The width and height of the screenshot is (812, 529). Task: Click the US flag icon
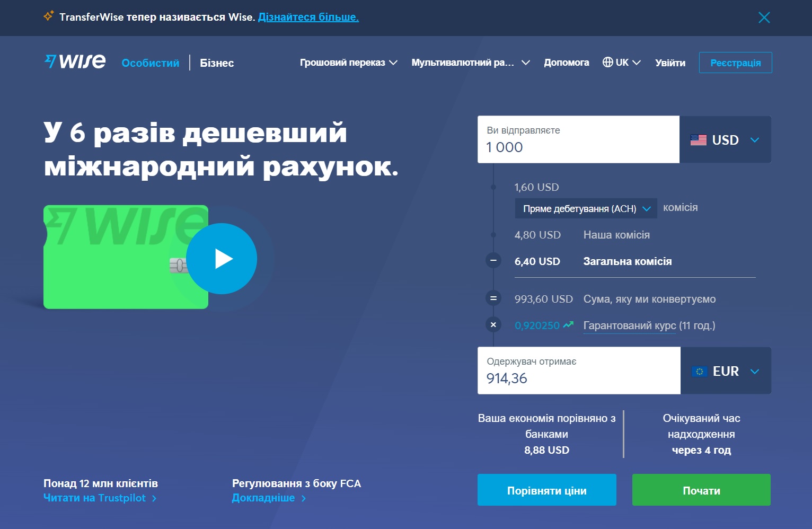(699, 140)
